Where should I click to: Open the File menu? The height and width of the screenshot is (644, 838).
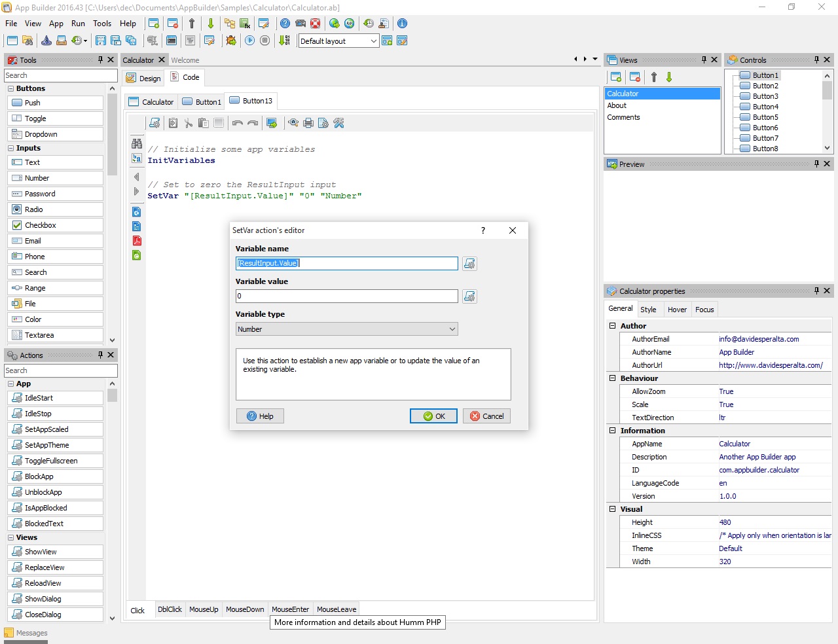pyautogui.click(x=11, y=24)
